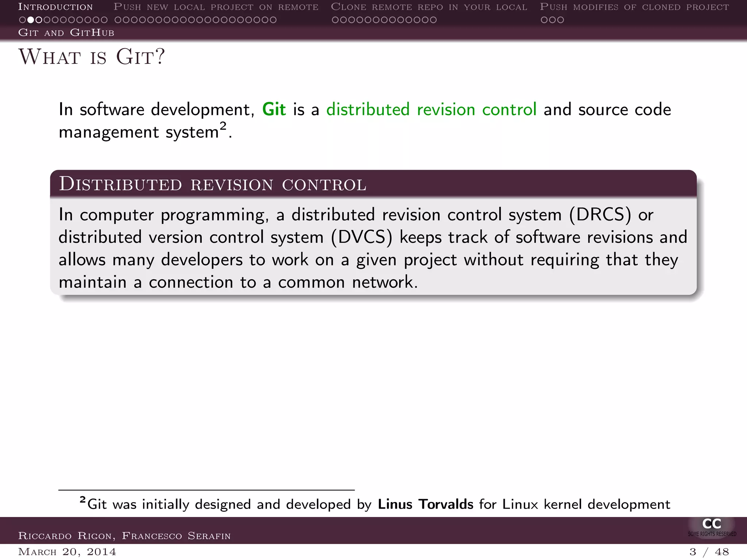Click the filled current-slide dot under Introduction
Viewport: 747px width, 560px height.
(31, 20)
